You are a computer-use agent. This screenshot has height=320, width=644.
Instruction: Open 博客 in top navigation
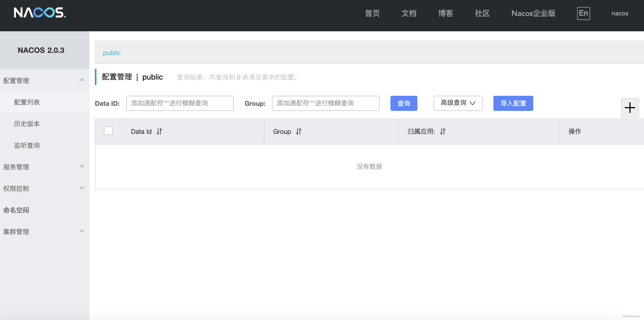tap(446, 13)
